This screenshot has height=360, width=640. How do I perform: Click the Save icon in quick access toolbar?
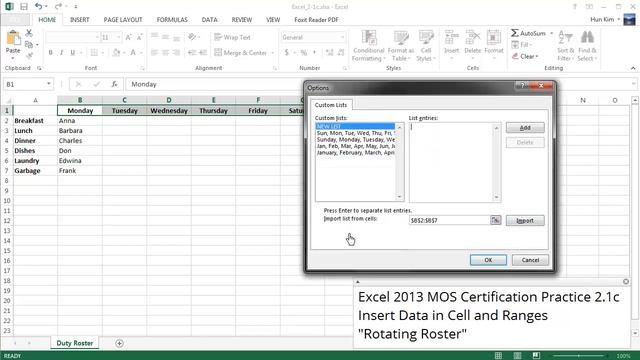tap(24, 7)
